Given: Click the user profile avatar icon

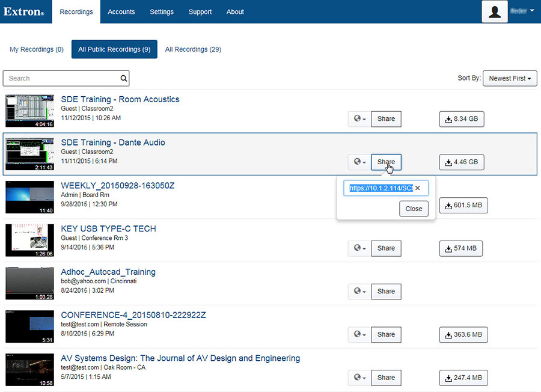Looking at the screenshot, I should coord(494,11).
